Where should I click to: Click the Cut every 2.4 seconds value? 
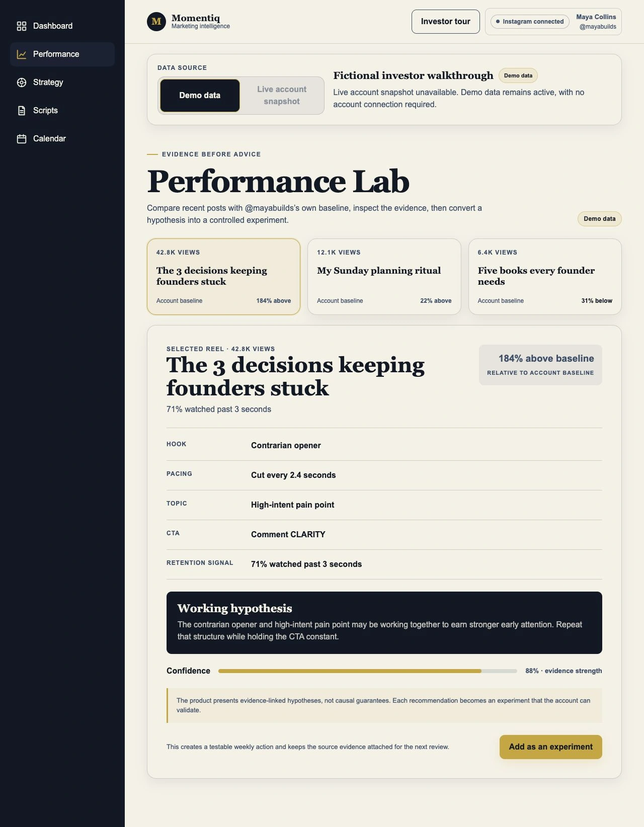click(293, 475)
